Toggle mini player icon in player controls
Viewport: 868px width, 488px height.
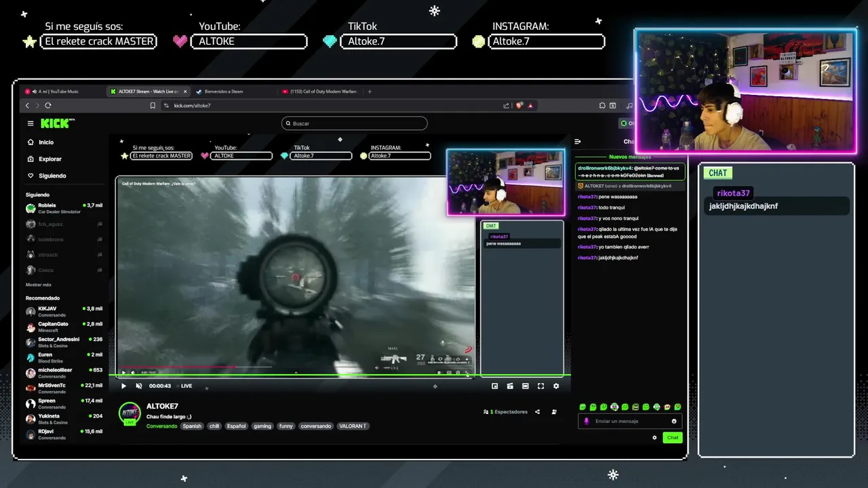pos(510,386)
